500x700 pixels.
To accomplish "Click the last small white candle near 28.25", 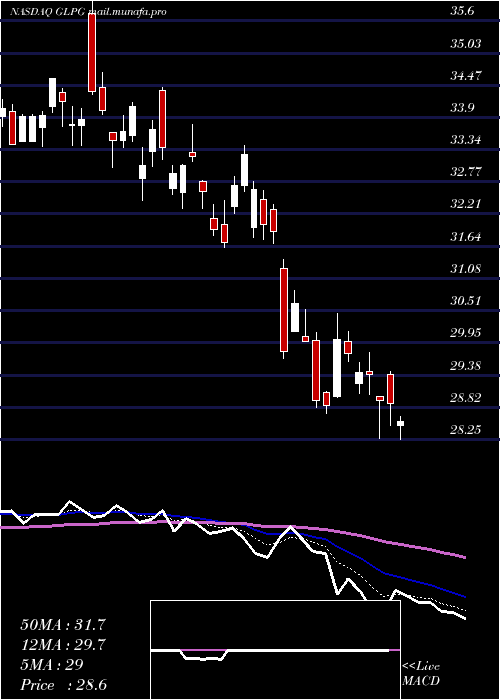I will click(400, 423).
